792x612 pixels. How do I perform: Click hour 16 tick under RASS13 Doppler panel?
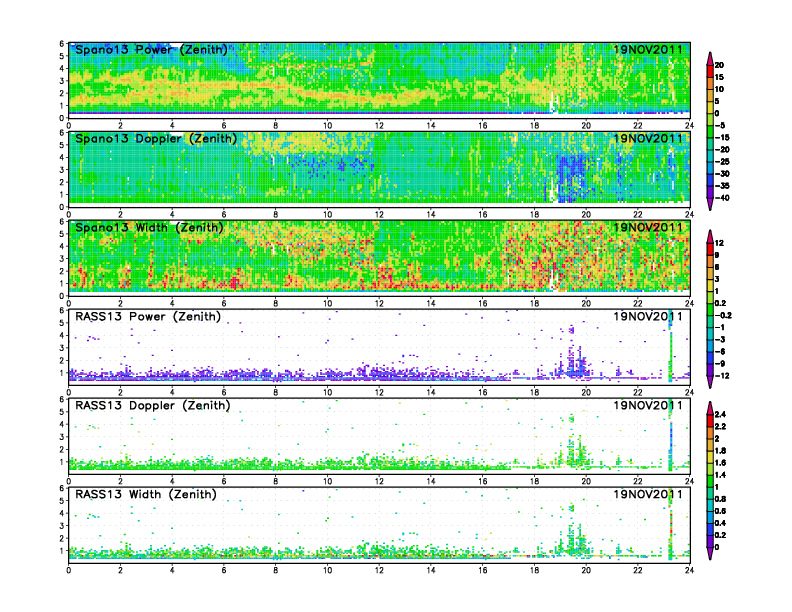[x=483, y=481]
